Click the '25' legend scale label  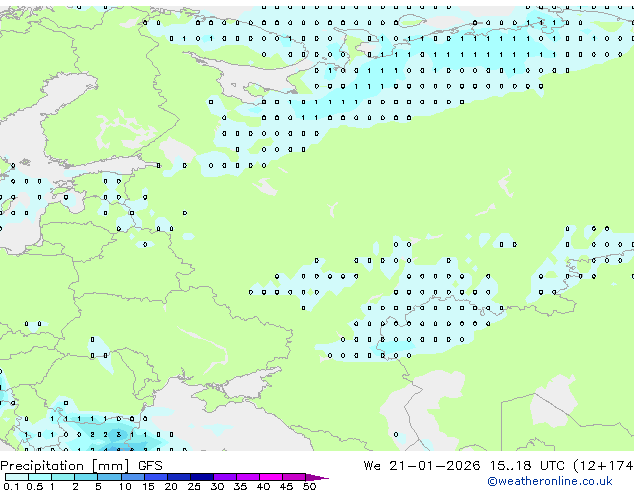[x=194, y=486]
